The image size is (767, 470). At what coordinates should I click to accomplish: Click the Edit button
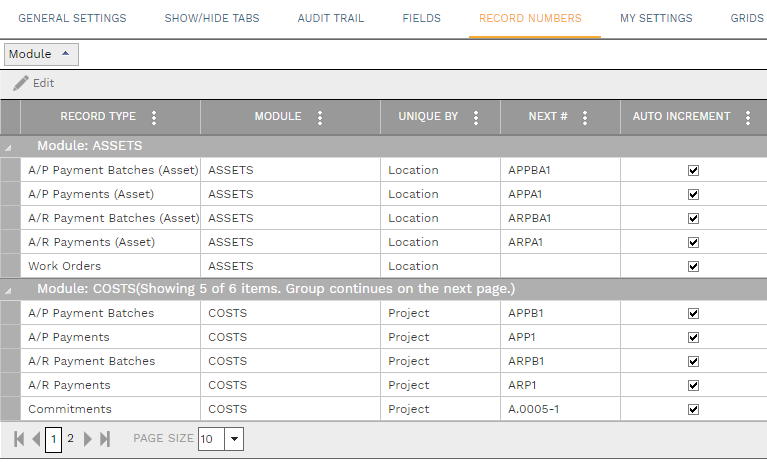pyautogui.click(x=34, y=83)
